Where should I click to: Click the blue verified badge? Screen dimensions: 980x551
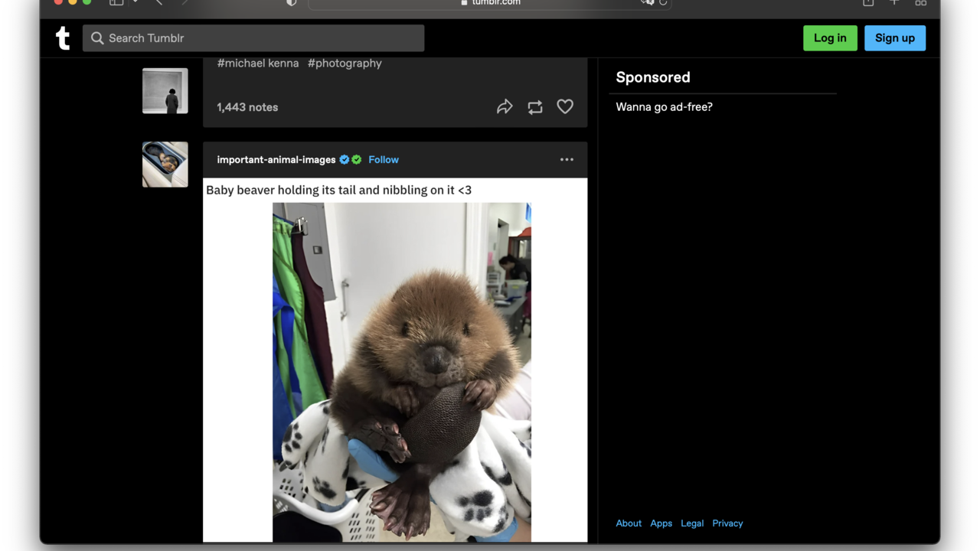pyautogui.click(x=345, y=160)
